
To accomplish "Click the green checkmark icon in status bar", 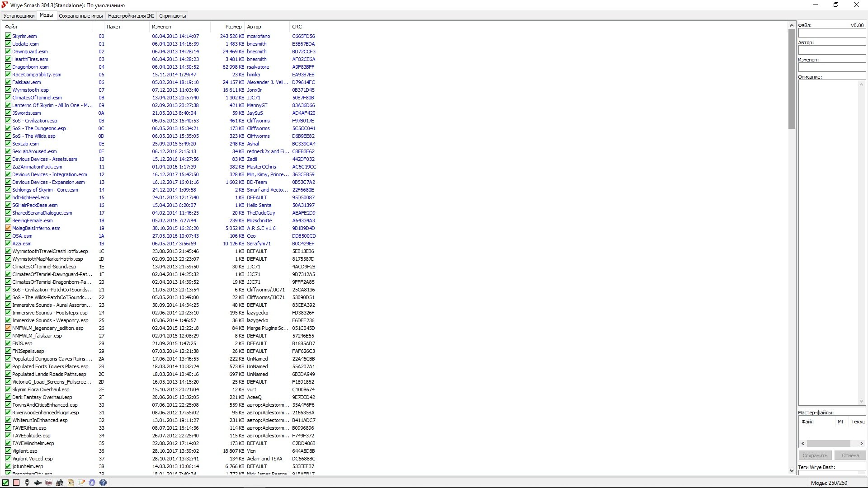I will coord(5,483).
